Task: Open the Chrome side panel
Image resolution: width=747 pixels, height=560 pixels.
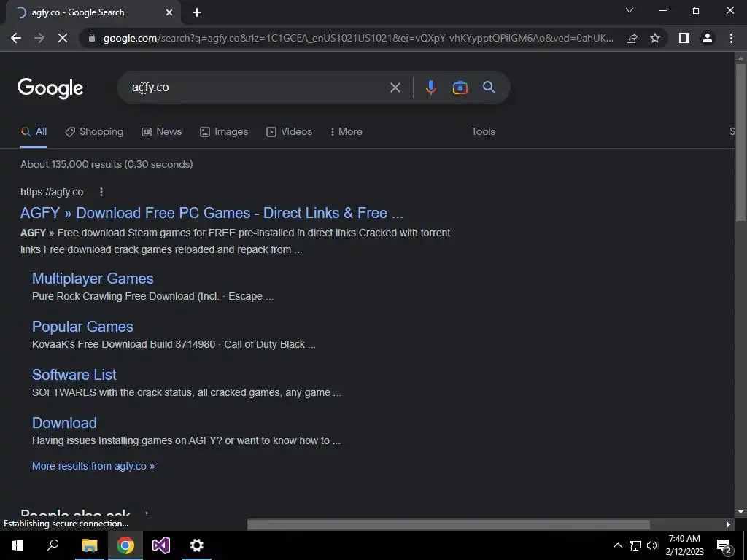Action: click(684, 38)
